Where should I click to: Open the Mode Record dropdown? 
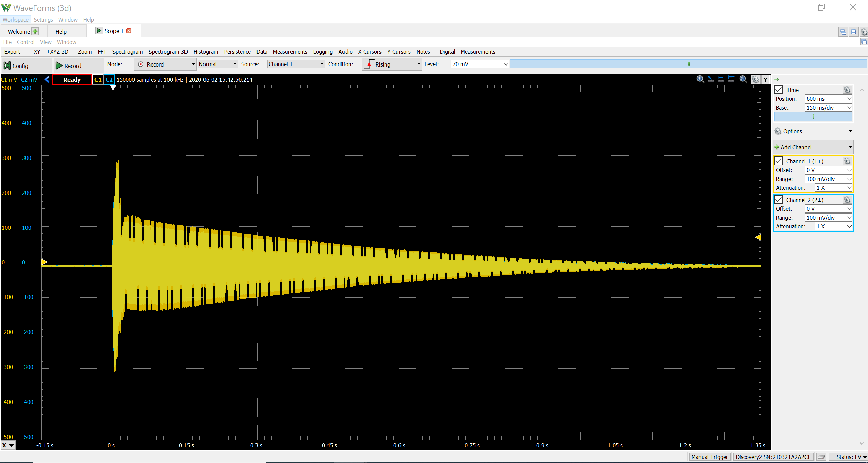pos(165,64)
